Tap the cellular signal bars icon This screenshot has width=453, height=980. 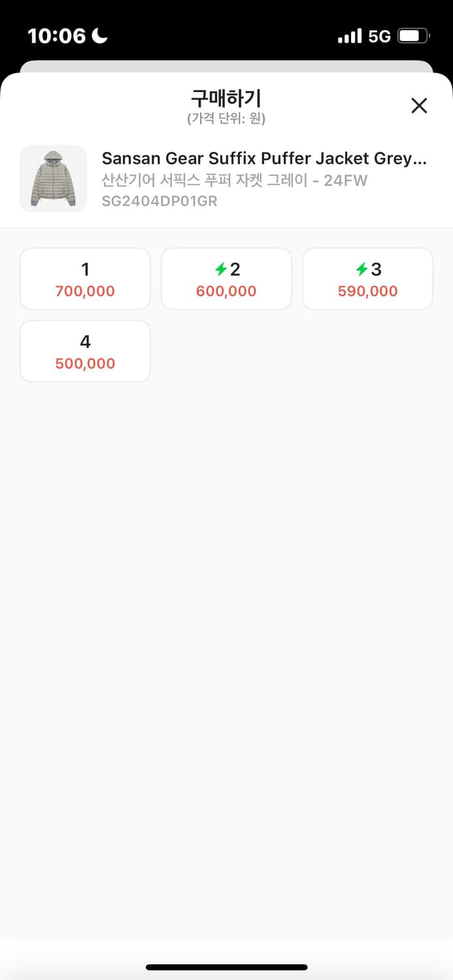click(x=350, y=36)
